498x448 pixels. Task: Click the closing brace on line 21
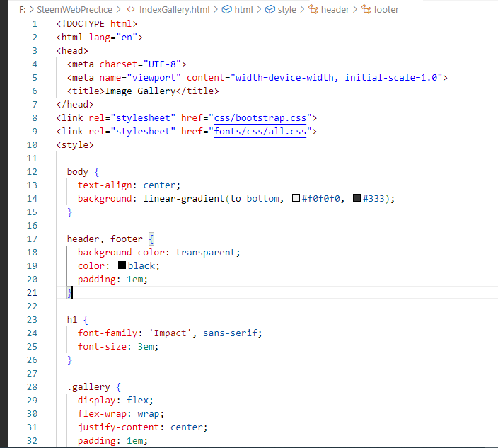(69, 292)
